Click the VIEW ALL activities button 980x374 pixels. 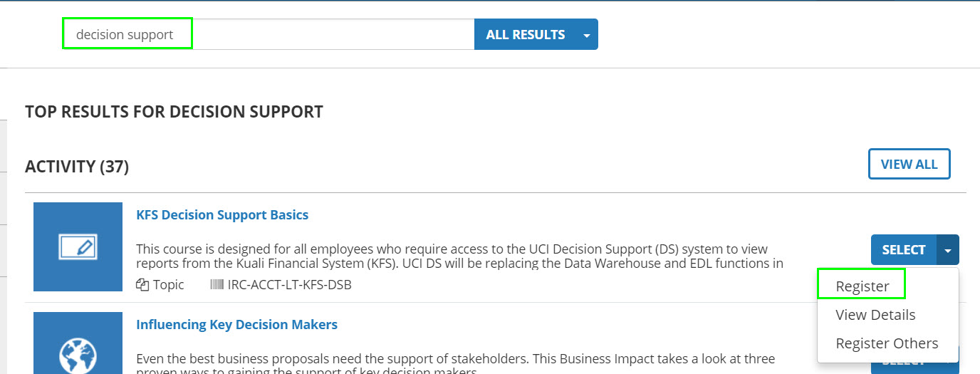909,165
